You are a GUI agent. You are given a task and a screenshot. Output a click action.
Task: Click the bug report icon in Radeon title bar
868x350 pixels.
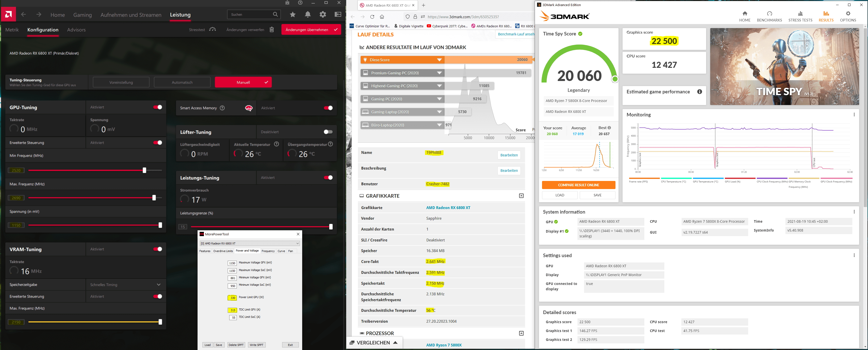click(287, 3)
